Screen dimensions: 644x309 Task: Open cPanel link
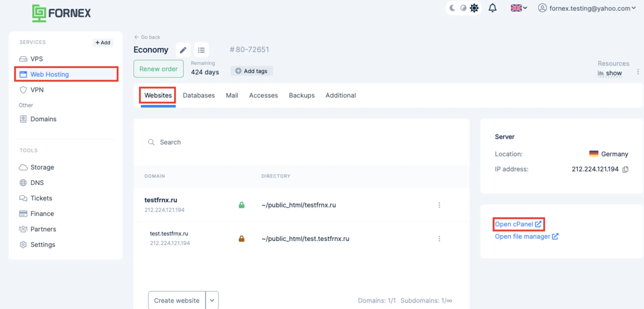[x=518, y=224]
